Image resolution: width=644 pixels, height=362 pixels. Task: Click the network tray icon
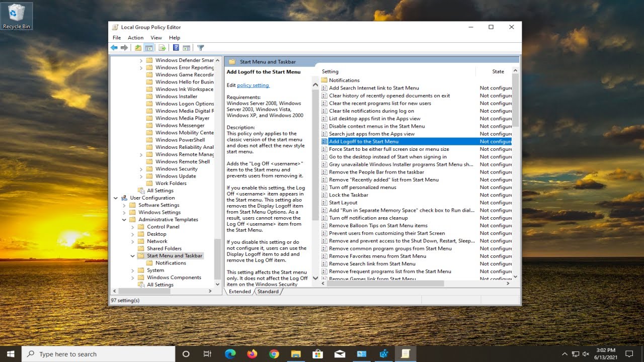[576, 354]
